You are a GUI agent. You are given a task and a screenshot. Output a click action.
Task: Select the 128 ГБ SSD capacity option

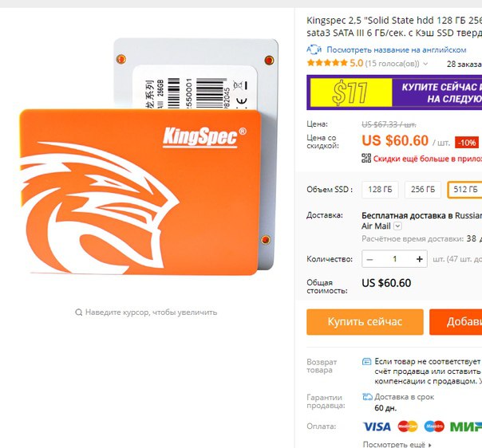tap(380, 190)
